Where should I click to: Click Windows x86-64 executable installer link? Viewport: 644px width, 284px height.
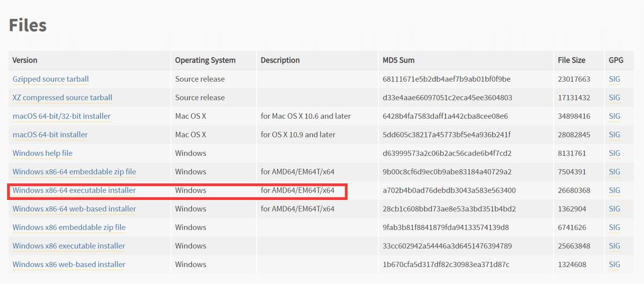click(74, 190)
